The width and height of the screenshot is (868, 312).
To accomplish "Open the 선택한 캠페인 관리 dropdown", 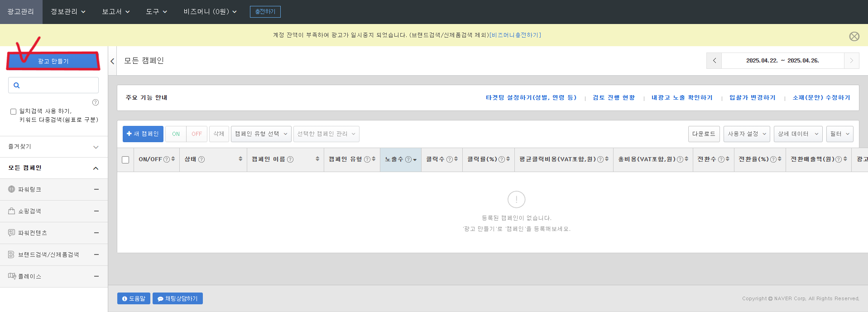I will pyautogui.click(x=326, y=134).
